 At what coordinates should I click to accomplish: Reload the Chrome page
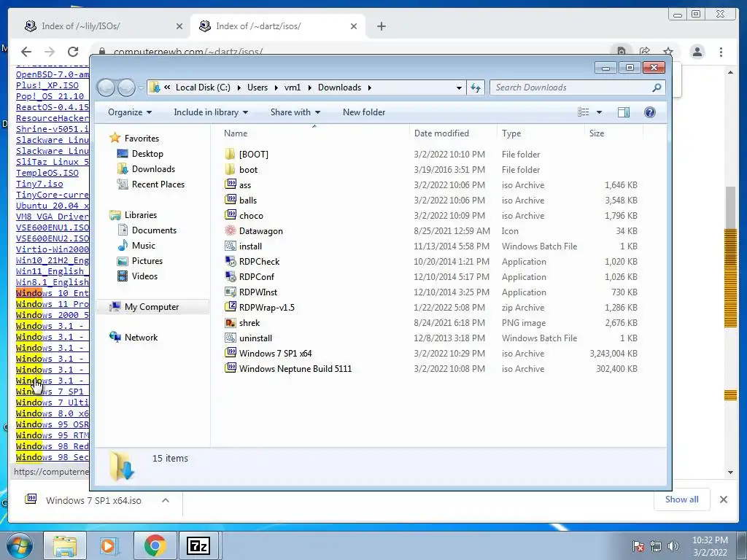tap(73, 52)
